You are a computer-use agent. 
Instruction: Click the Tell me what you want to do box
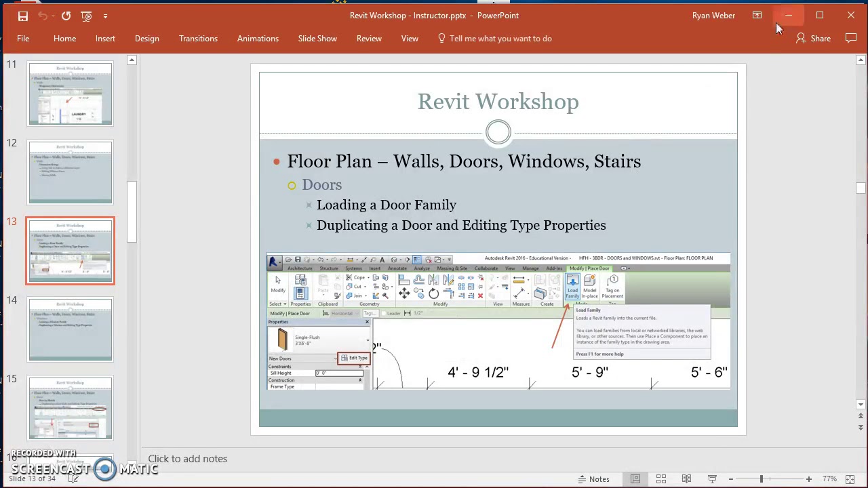click(494, 39)
